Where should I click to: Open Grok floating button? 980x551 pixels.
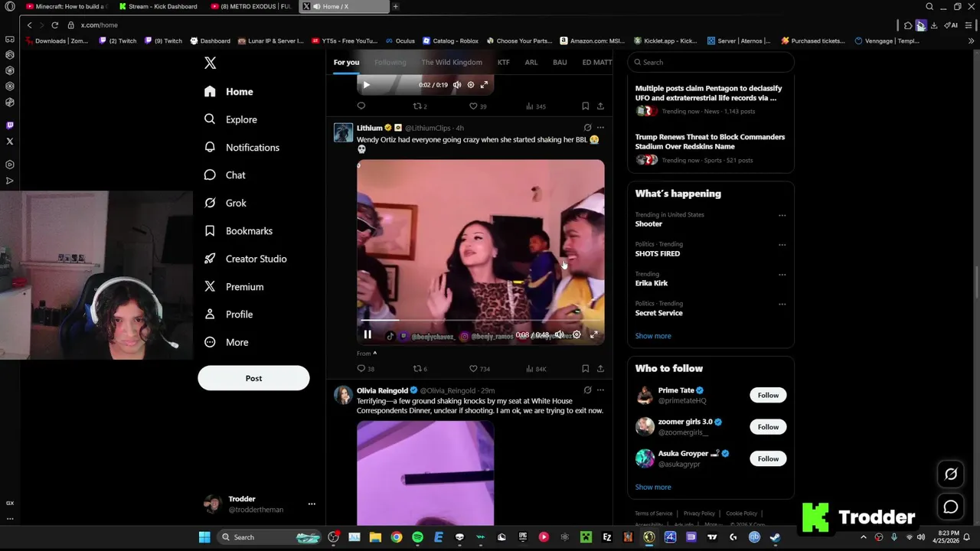pyautogui.click(x=951, y=474)
